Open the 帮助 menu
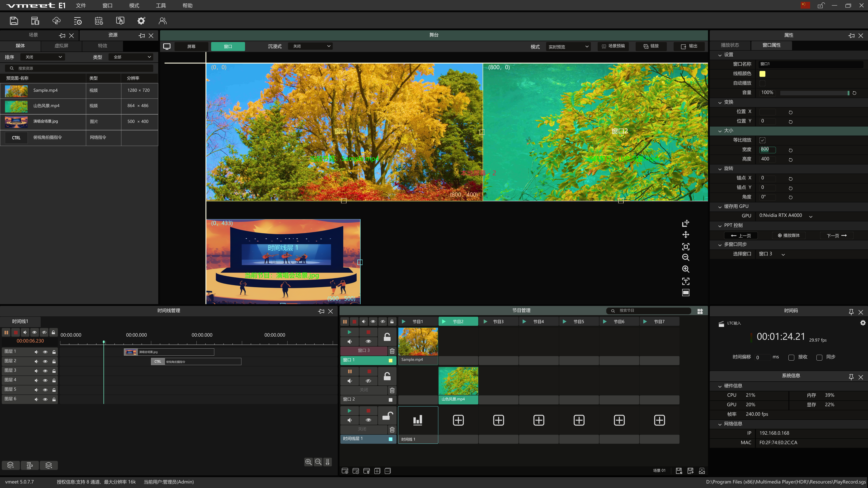Viewport: 868px width, 488px height. click(187, 5)
